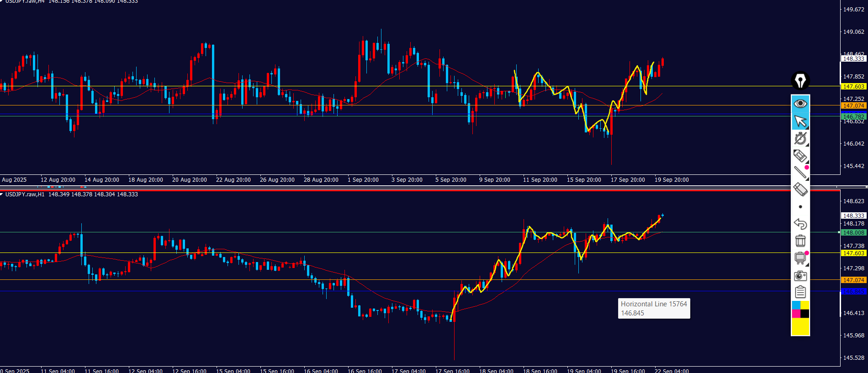This screenshot has height=373, width=868.
Task: Toggle ink visibility with the eye icon
Action: [x=800, y=104]
